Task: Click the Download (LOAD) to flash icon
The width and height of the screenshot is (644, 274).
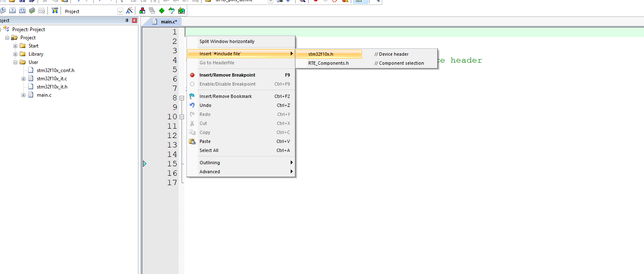Action: pyautogui.click(x=55, y=11)
